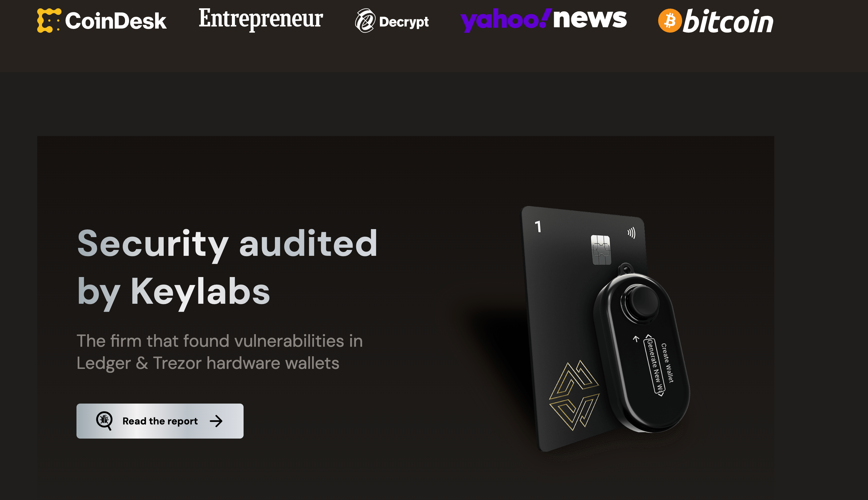868x500 pixels.
Task: Click the NFC wave symbol on card
Action: click(x=631, y=233)
